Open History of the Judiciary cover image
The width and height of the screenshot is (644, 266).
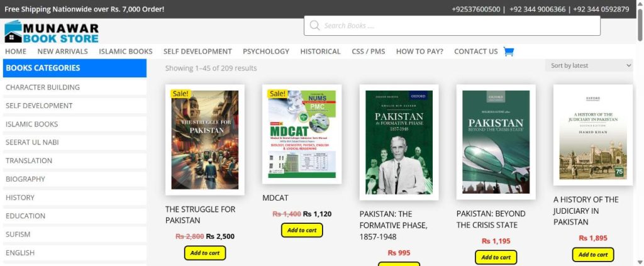coord(593,135)
